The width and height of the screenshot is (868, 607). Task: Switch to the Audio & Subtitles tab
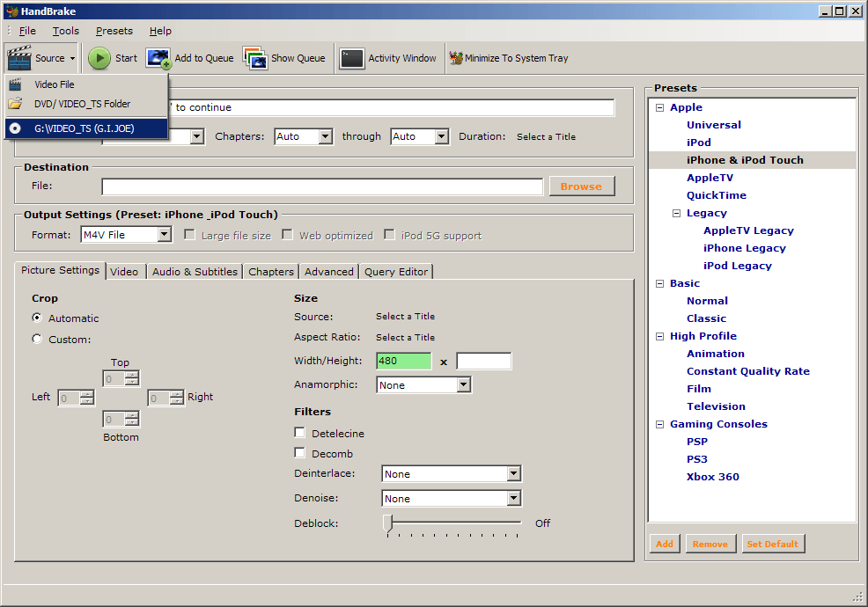point(195,272)
